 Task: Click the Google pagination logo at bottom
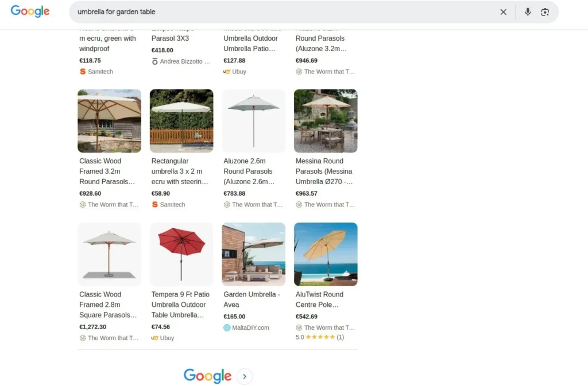207,376
